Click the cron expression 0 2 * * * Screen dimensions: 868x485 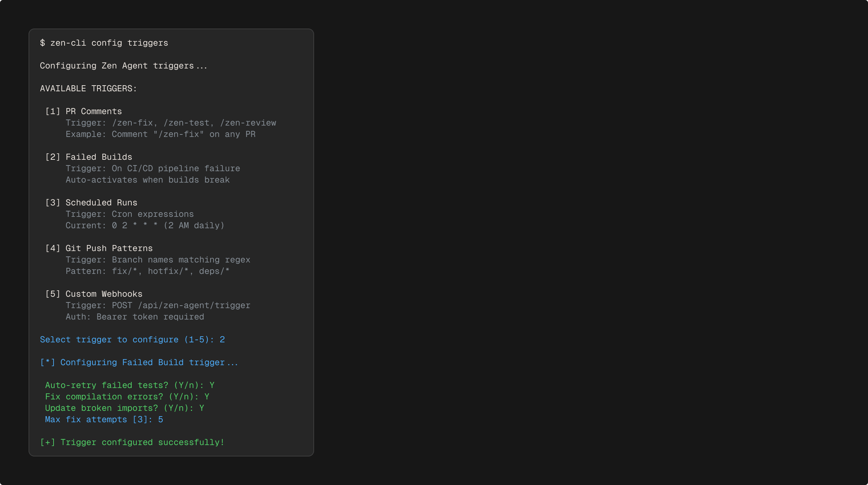click(x=135, y=225)
